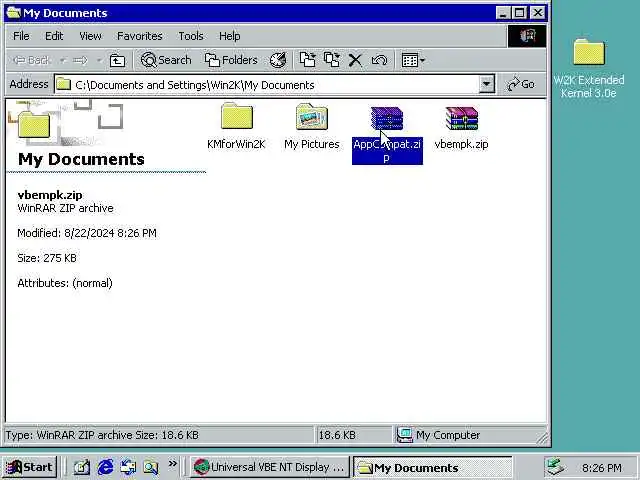Minimize the My Documents window
This screenshot has height=480, width=640.
pyautogui.click(x=503, y=13)
